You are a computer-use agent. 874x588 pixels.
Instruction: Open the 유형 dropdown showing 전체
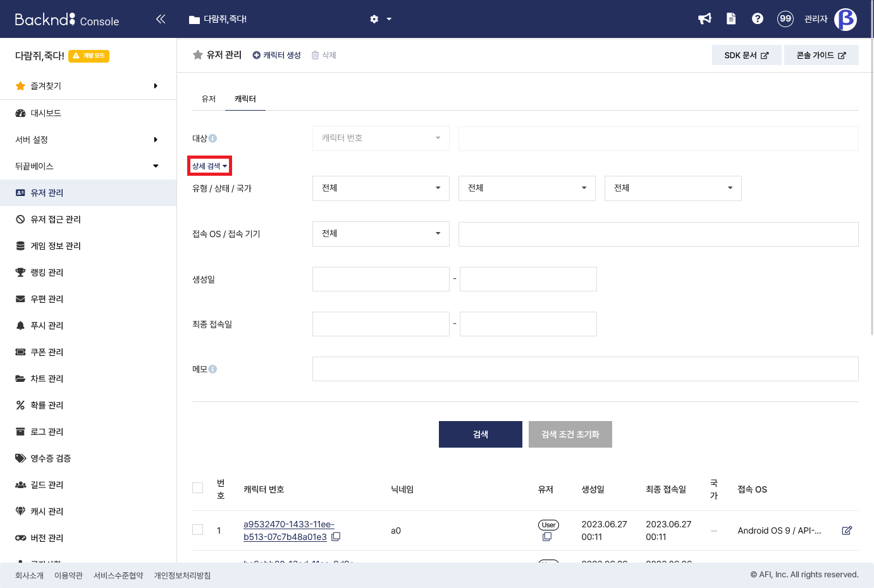pos(381,188)
